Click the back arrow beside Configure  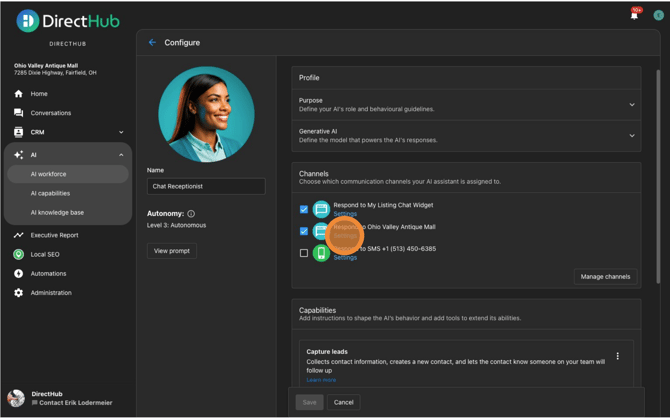coord(152,43)
